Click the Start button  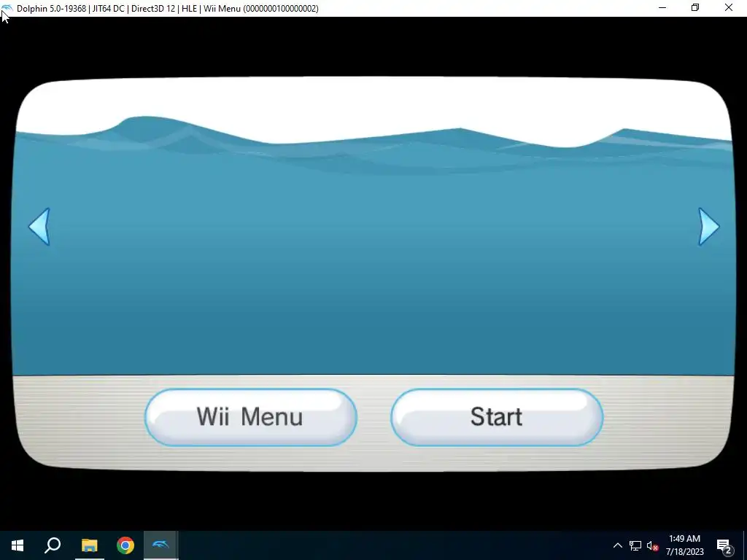(x=497, y=417)
